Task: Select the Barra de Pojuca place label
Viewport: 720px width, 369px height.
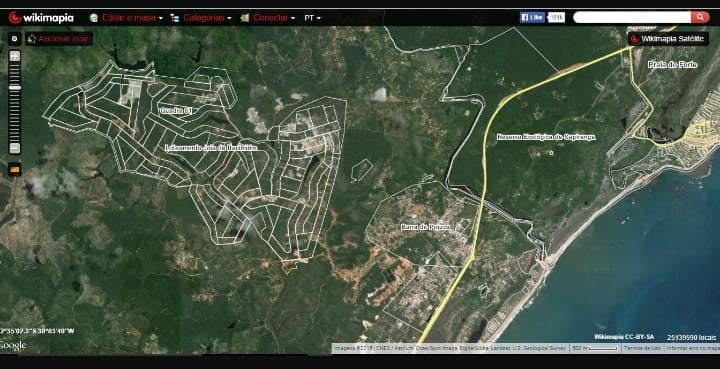Action: pyautogui.click(x=425, y=227)
